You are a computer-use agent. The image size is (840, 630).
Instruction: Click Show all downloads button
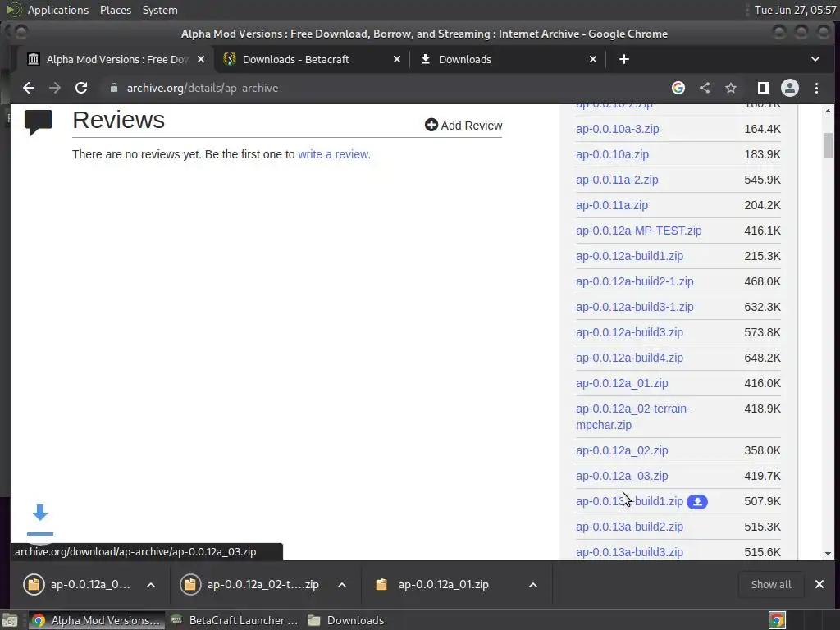tap(771, 584)
